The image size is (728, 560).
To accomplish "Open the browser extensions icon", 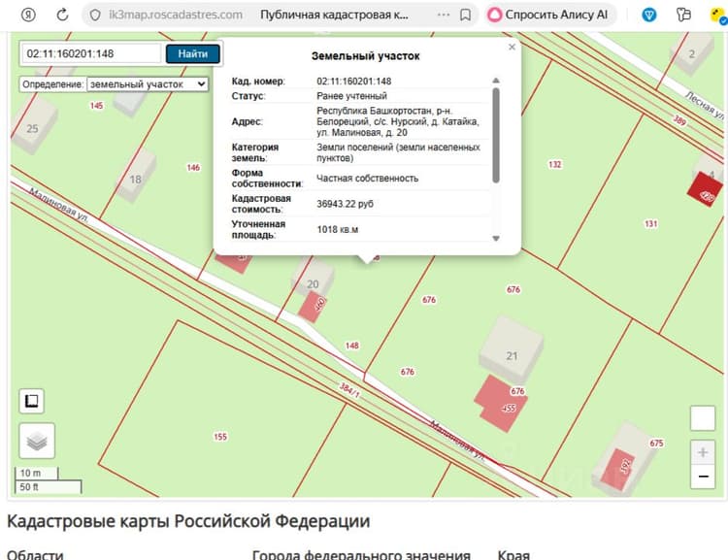I will (x=683, y=15).
